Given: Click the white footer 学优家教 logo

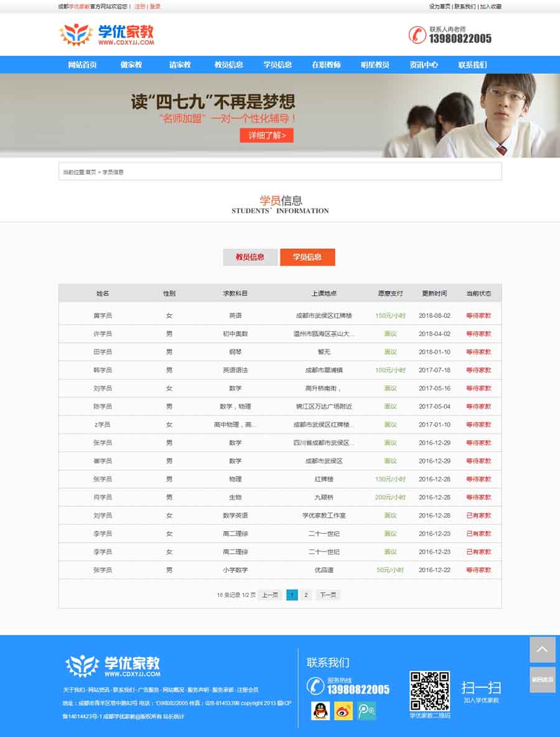Looking at the screenshot, I should tap(113, 665).
